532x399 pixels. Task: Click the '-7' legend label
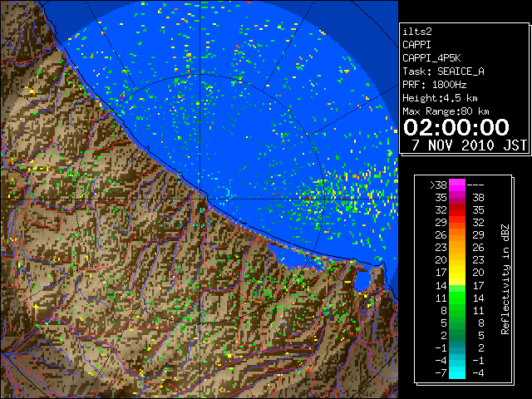441,372
